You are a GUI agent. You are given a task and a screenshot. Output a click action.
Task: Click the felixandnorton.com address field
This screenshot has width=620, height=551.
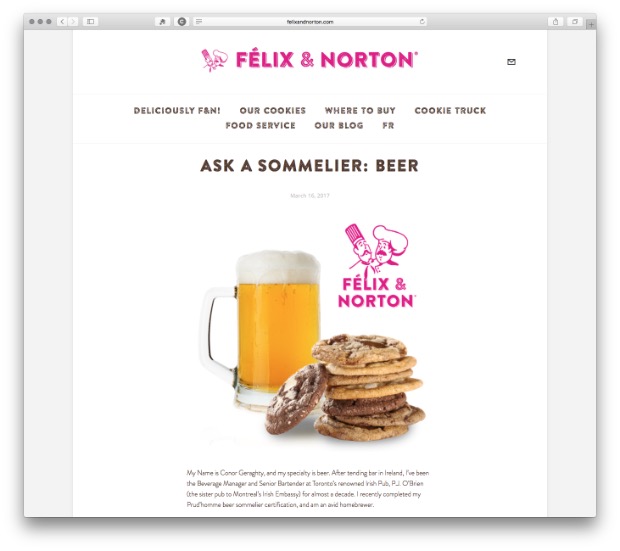click(310, 22)
